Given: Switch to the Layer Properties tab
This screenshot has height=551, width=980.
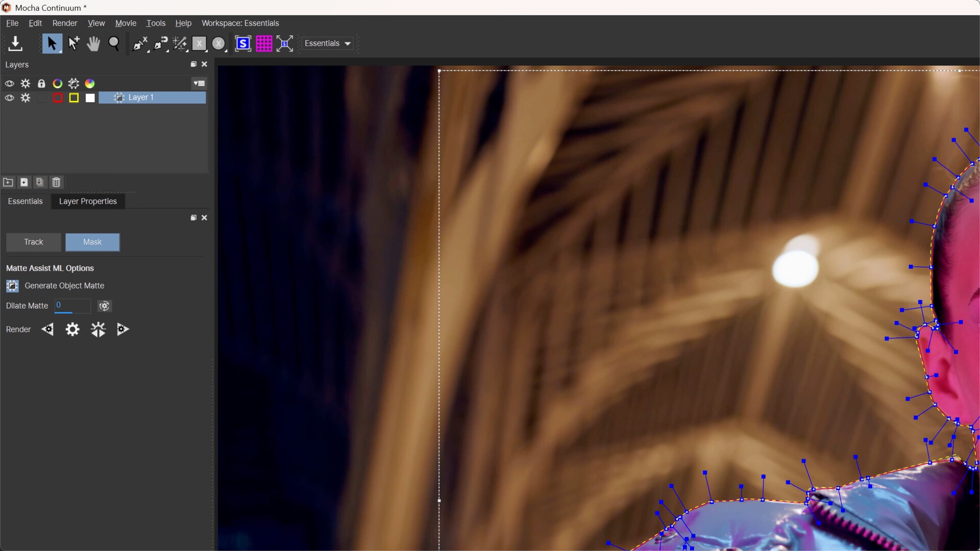Looking at the screenshot, I should pos(88,201).
